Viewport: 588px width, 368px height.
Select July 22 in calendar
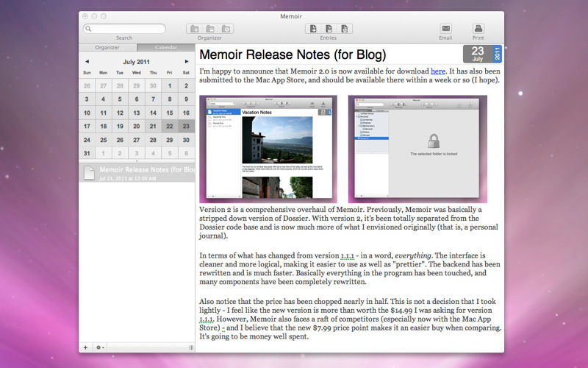[170, 126]
